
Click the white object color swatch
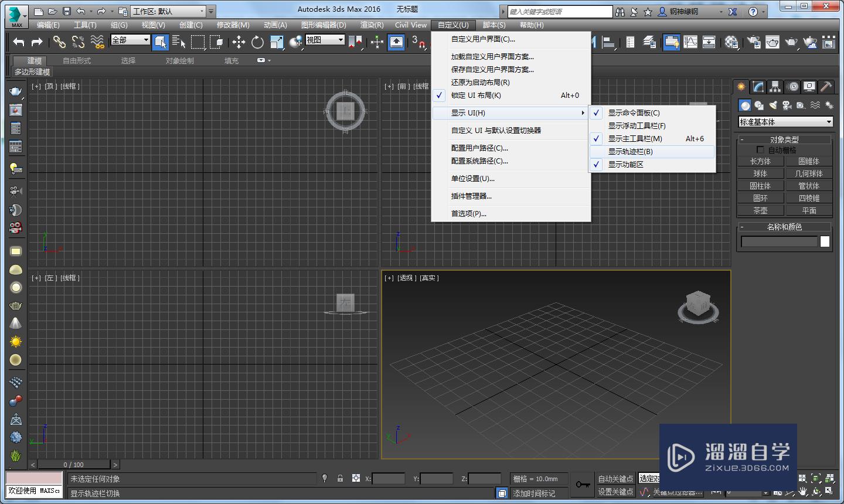(825, 241)
